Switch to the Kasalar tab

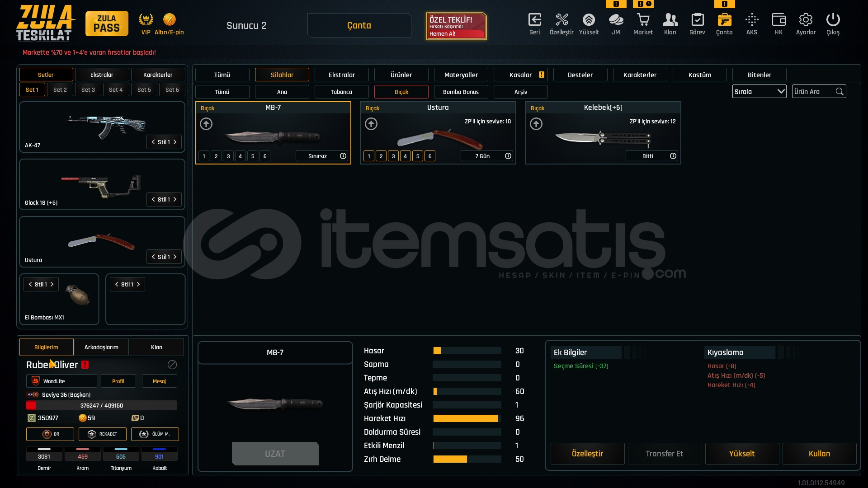pyautogui.click(x=521, y=75)
